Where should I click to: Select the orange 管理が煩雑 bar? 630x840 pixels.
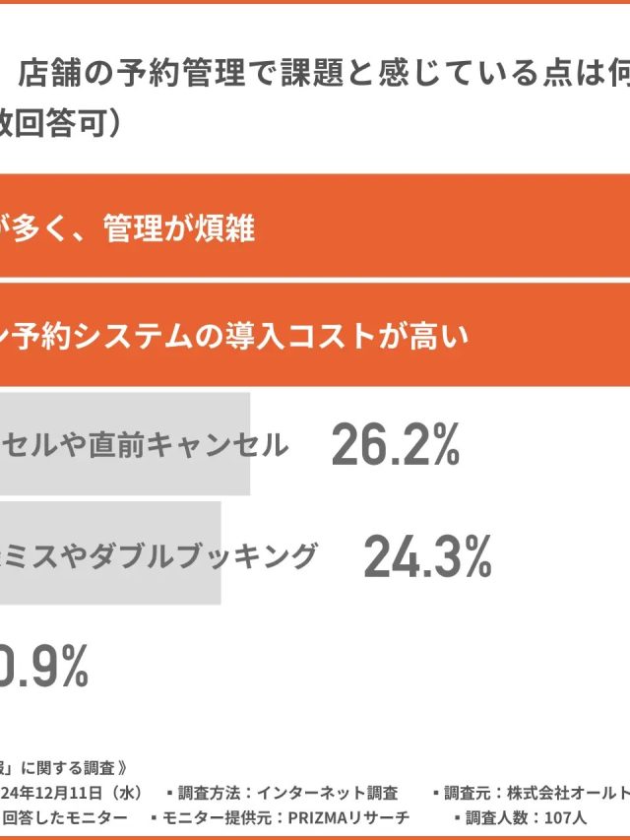[315, 226]
